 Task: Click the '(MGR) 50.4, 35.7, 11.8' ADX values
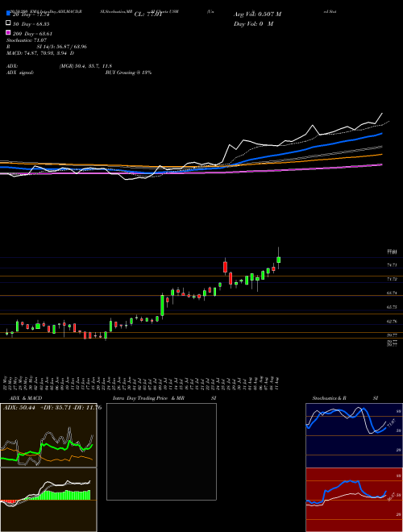click(x=85, y=66)
